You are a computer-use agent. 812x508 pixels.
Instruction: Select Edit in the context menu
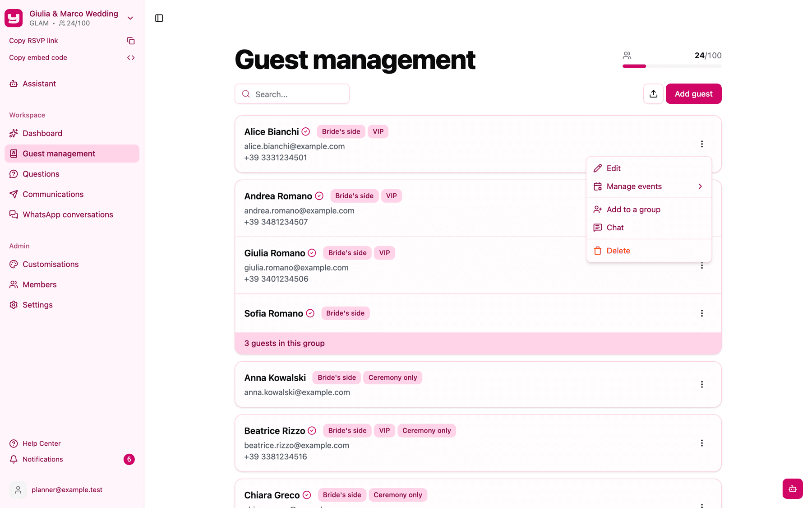(649, 168)
